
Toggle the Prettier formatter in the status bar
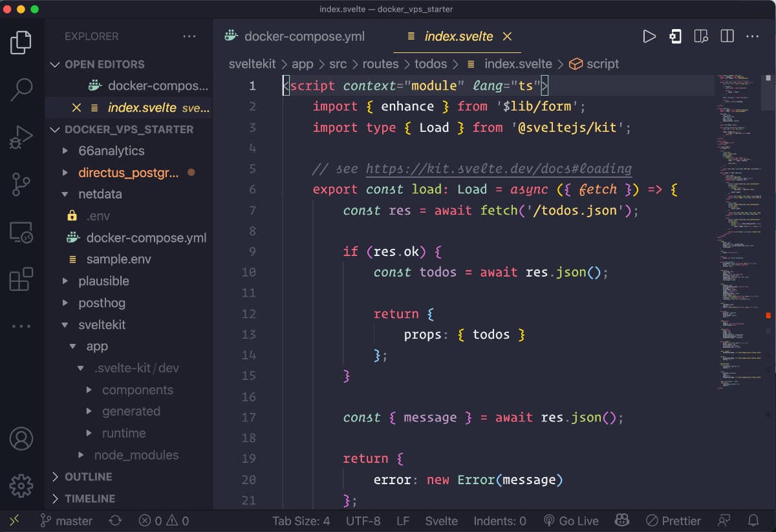(674, 520)
